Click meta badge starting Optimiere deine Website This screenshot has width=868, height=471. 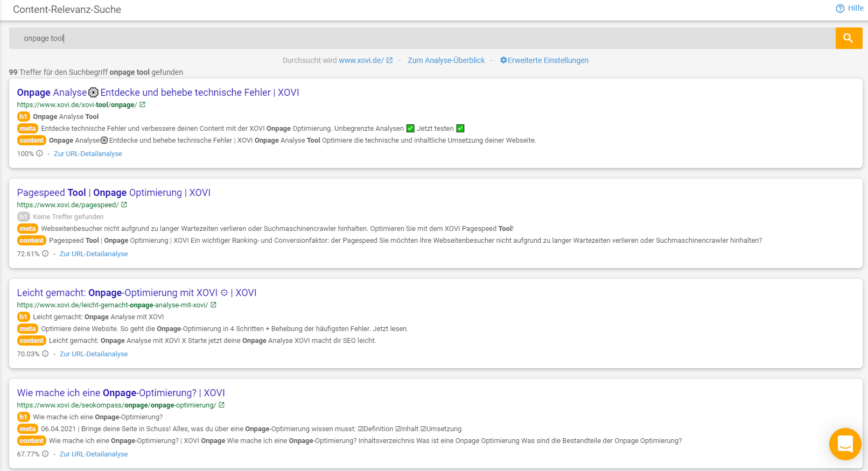point(27,329)
